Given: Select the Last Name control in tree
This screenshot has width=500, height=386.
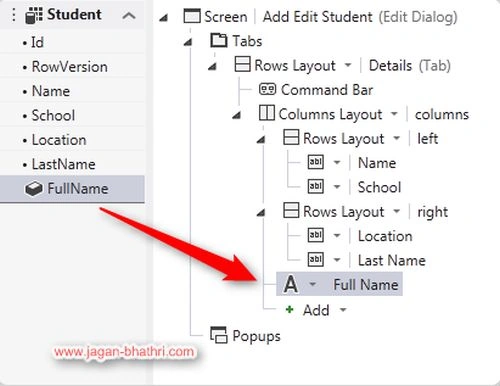Looking at the screenshot, I should coord(392,260).
